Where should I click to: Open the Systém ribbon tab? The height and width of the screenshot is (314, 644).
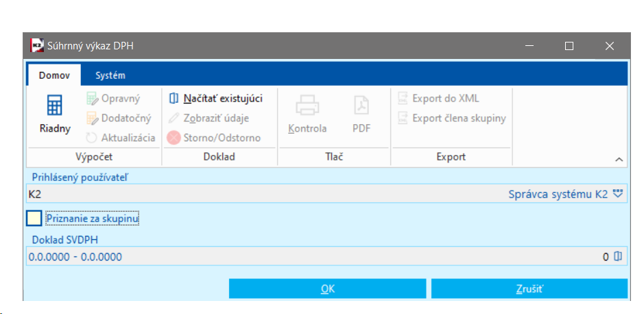(110, 75)
